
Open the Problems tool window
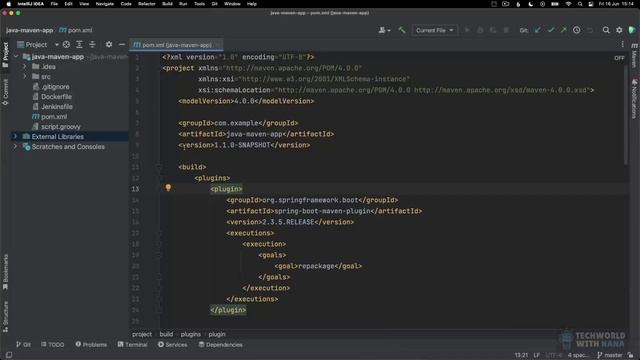[91, 345]
